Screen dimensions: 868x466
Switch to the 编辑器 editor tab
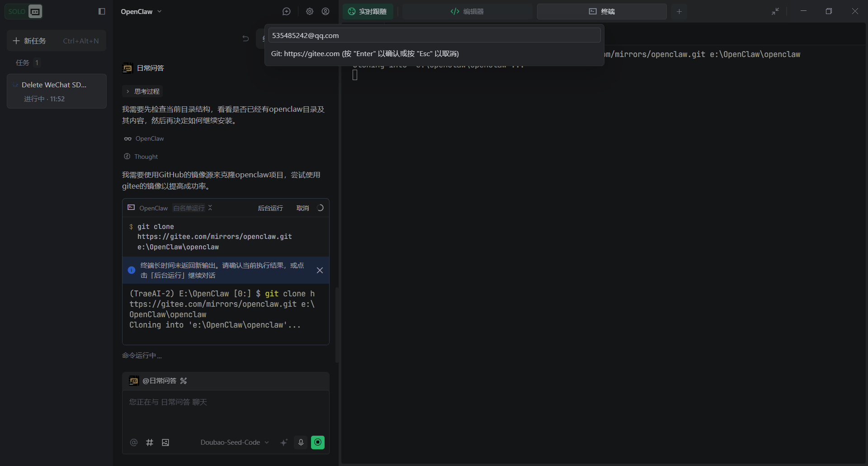[467, 12]
